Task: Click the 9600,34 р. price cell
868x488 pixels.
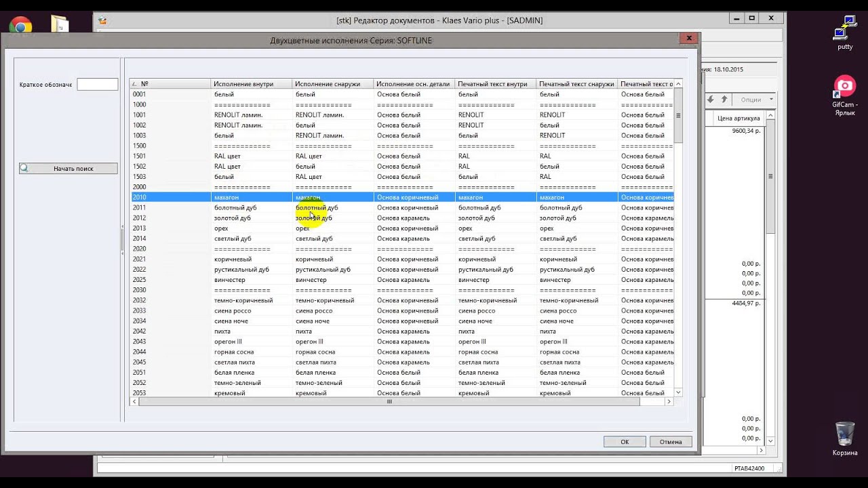Action: (746, 130)
